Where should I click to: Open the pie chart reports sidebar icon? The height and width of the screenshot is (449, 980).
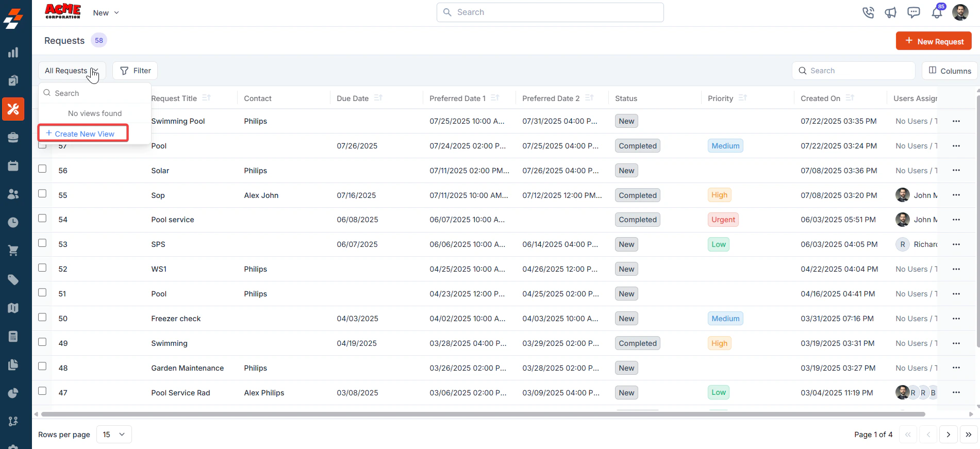(x=13, y=393)
